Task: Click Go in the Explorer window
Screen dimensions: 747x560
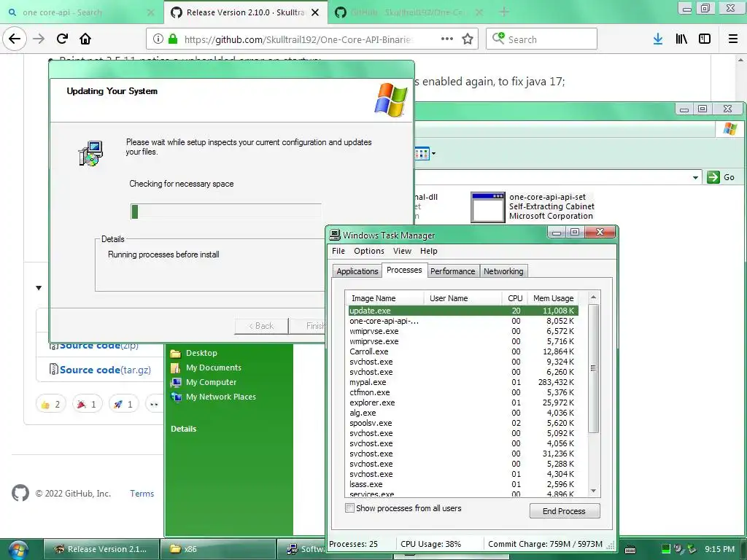Action: tap(721, 177)
